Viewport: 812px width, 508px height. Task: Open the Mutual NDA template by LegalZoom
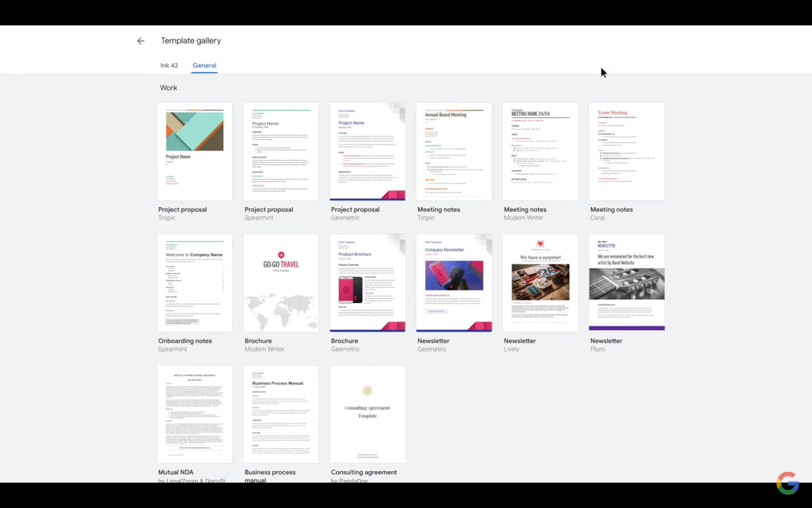pyautogui.click(x=194, y=414)
